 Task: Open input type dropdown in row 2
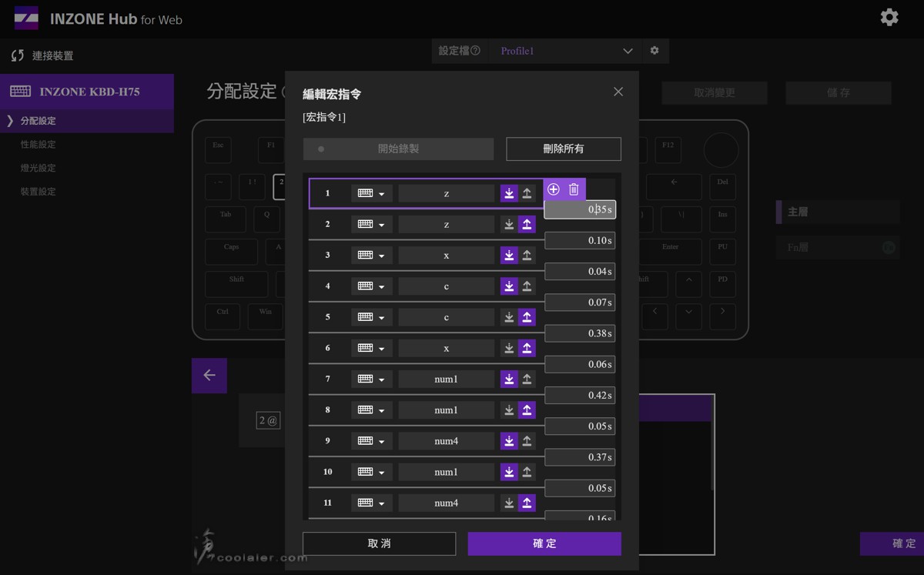(x=372, y=224)
